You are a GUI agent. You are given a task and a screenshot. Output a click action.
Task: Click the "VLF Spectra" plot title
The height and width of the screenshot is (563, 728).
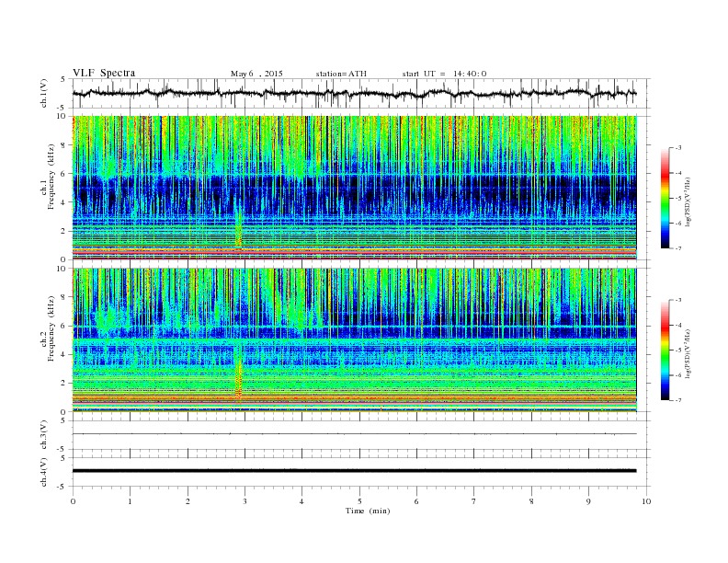click(104, 73)
